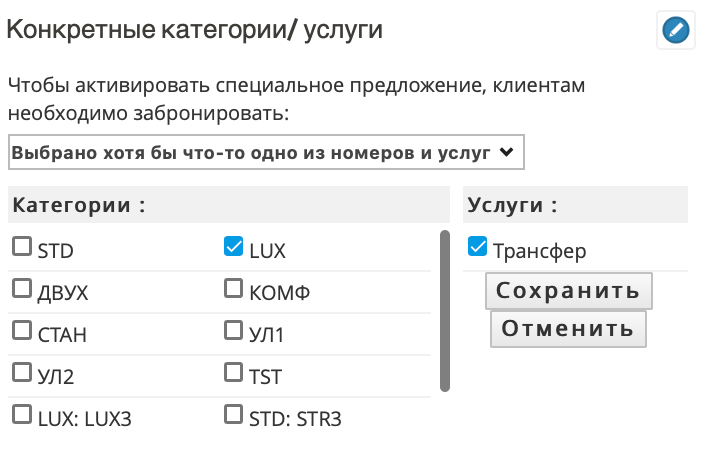This screenshot has height=456, width=718.
Task: Enable the УЛ1 category checkbox
Action: coord(234,331)
